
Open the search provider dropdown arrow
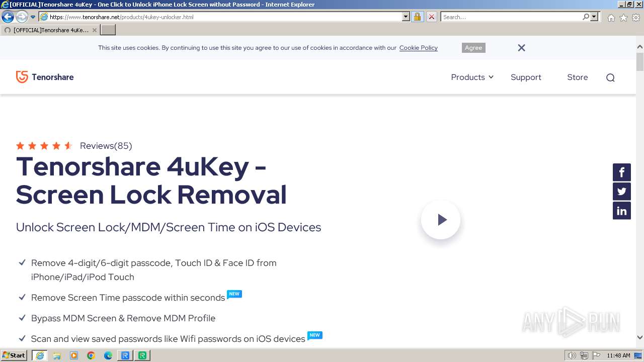point(594,17)
